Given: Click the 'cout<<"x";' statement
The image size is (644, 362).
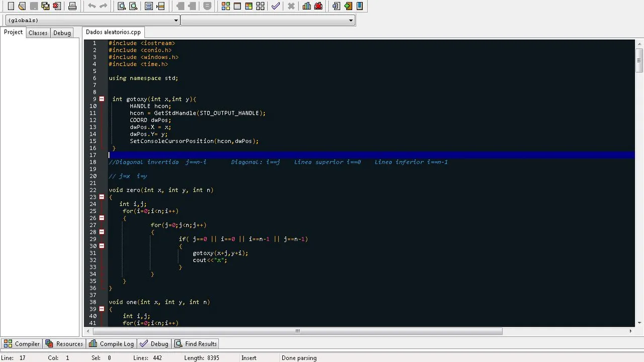Looking at the screenshot, I should click(x=210, y=260).
